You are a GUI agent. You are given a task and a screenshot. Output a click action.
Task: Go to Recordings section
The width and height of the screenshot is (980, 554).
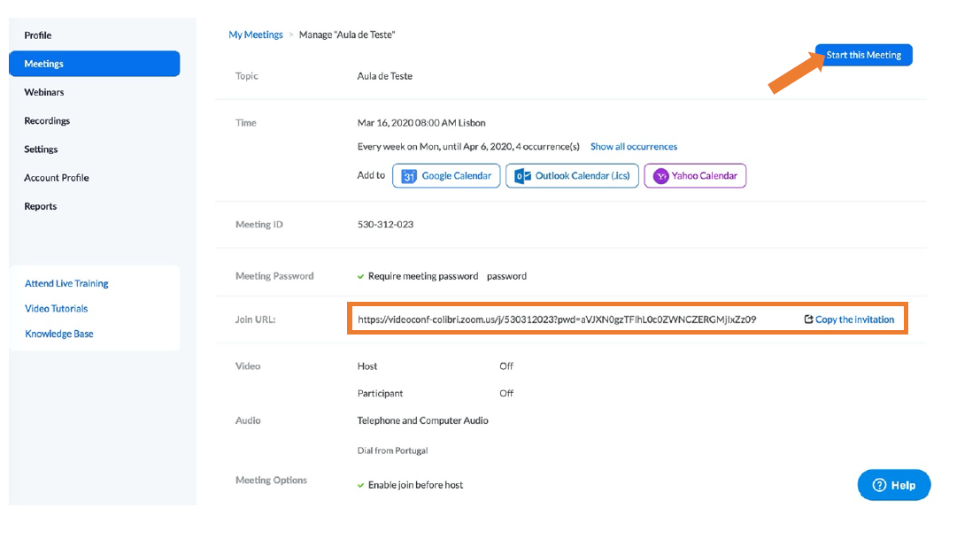(47, 121)
